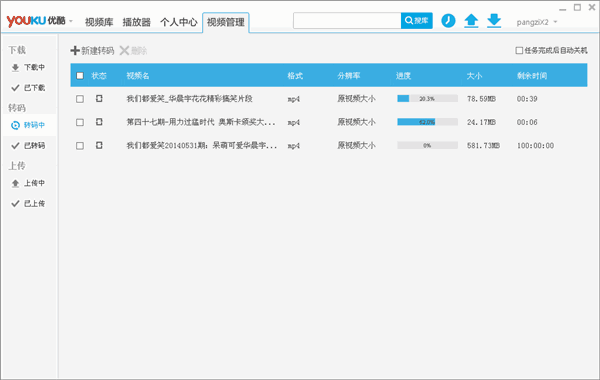The width and height of the screenshot is (600, 380).
Task: Select video name 我们都爱笑_华晨宇花花精彩搞笑片段
Action: tap(189, 99)
